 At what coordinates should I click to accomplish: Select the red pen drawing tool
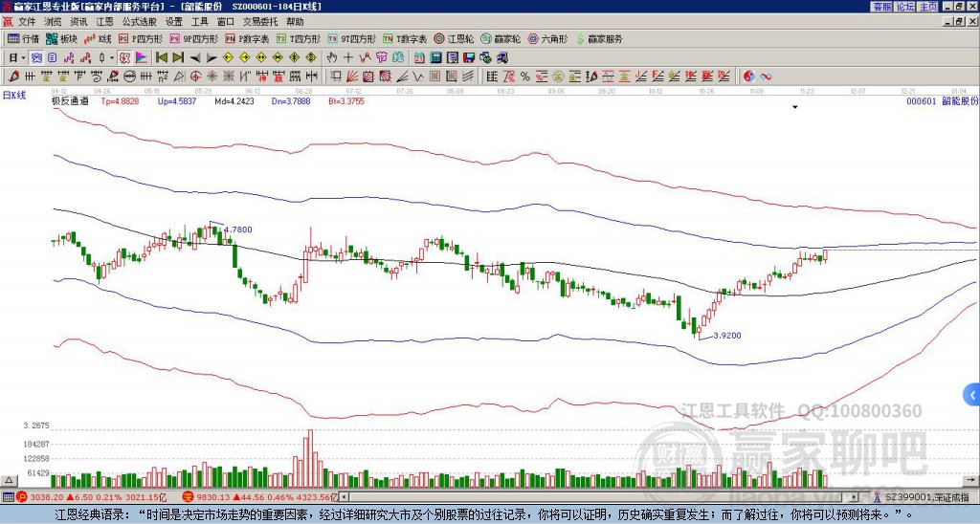[x=13, y=76]
